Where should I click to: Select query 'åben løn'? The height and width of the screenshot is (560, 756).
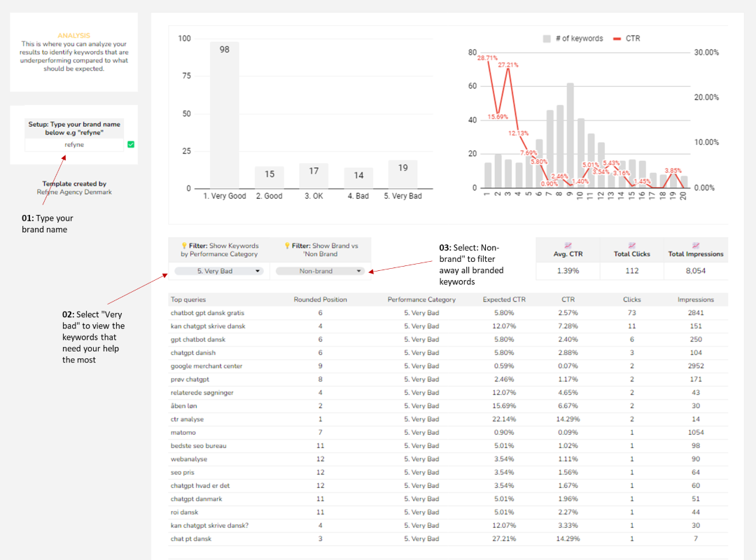point(183,406)
